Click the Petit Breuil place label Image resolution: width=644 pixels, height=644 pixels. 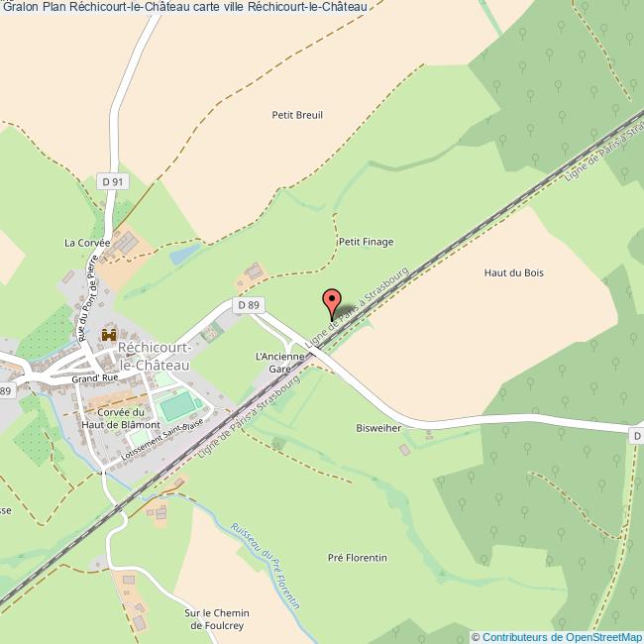297,115
